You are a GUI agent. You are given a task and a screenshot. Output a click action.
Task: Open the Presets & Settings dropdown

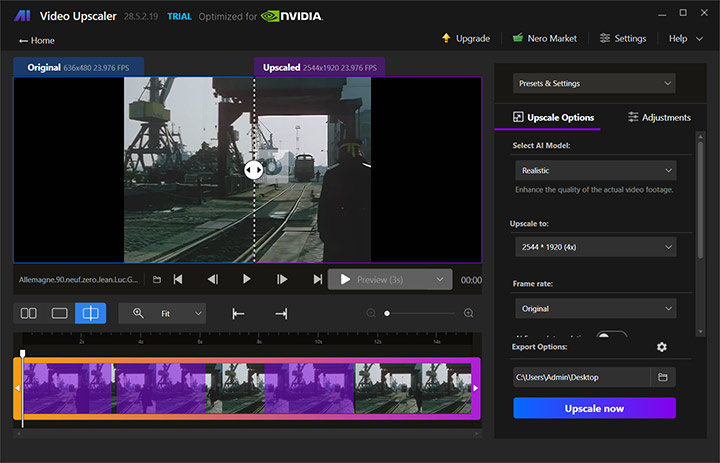coord(594,84)
